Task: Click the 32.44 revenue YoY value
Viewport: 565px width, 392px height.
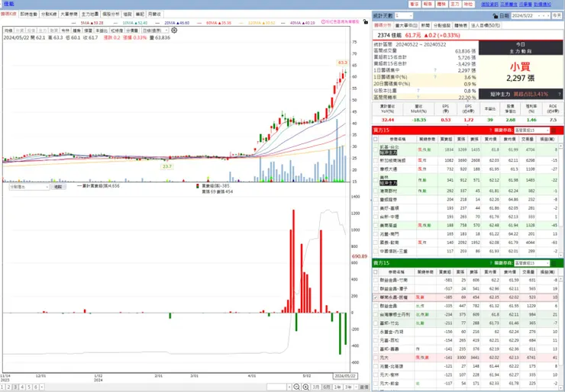Action: point(388,120)
